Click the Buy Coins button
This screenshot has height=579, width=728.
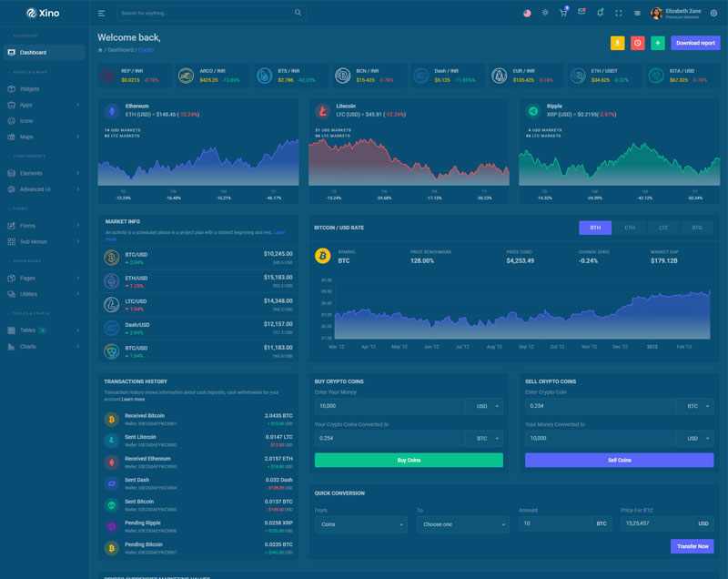pyautogui.click(x=409, y=460)
